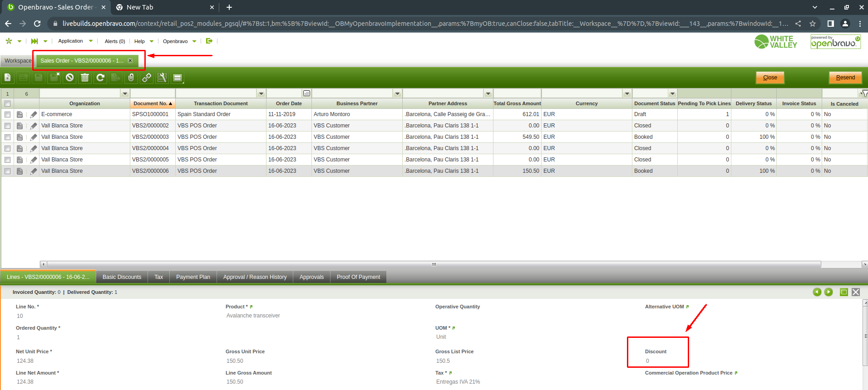The height and width of the screenshot is (390, 868).
Task: Switch to the Workspace tab
Action: tap(18, 61)
